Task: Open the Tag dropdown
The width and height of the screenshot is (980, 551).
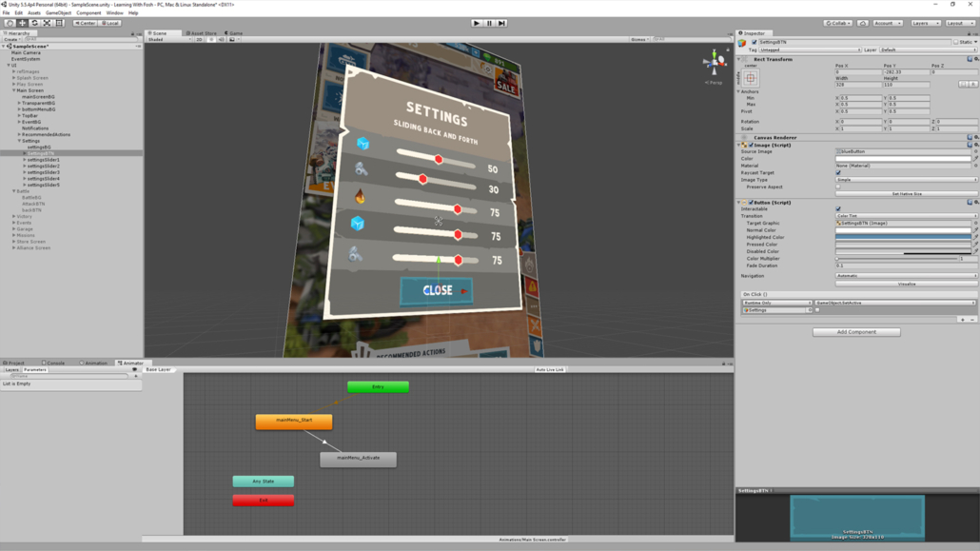Action: (x=810, y=50)
